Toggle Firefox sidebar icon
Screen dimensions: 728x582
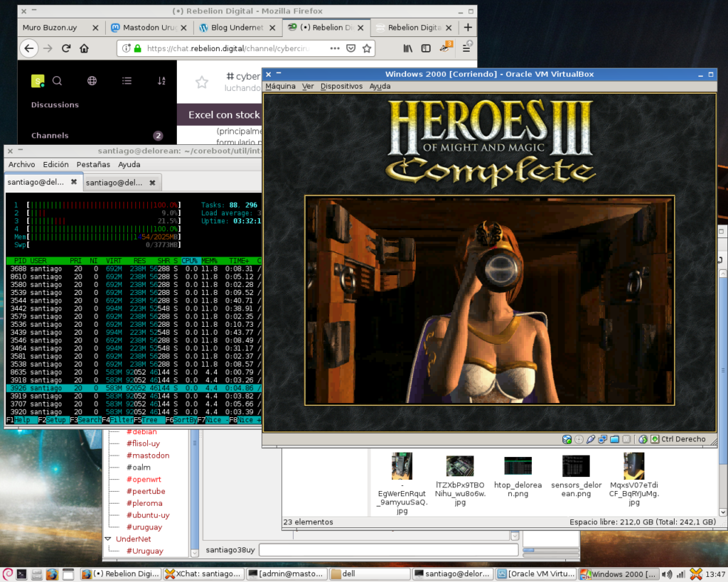(426, 48)
